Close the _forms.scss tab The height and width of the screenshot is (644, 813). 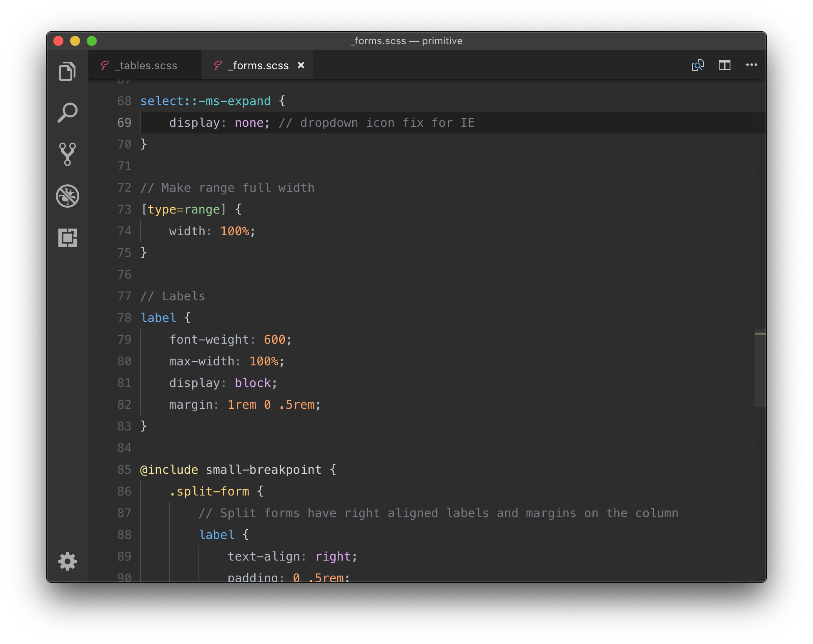tap(301, 65)
